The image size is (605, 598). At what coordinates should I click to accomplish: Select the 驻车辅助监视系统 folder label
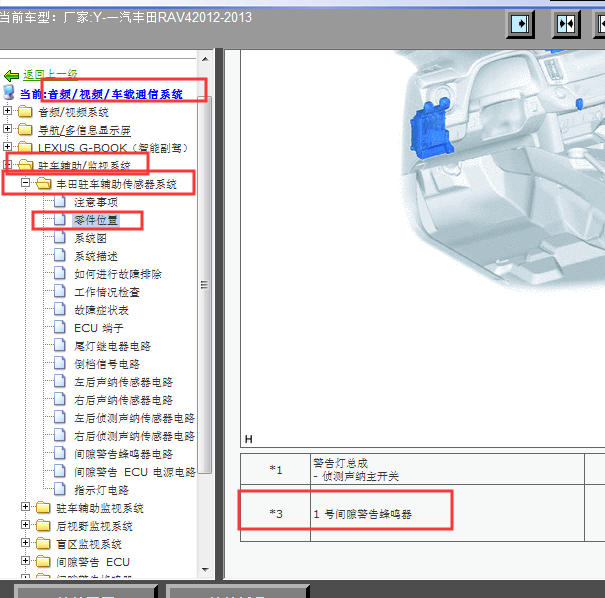tap(100, 508)
